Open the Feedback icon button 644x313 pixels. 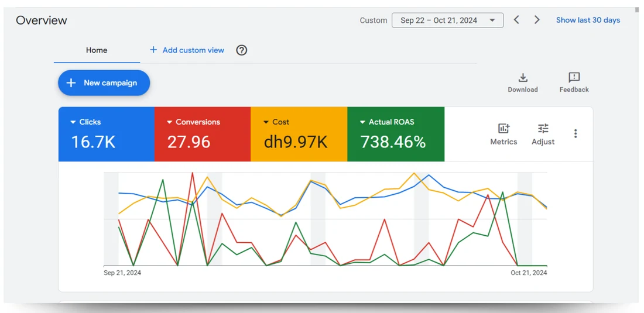pyautogui.click(x=574, y=77)
